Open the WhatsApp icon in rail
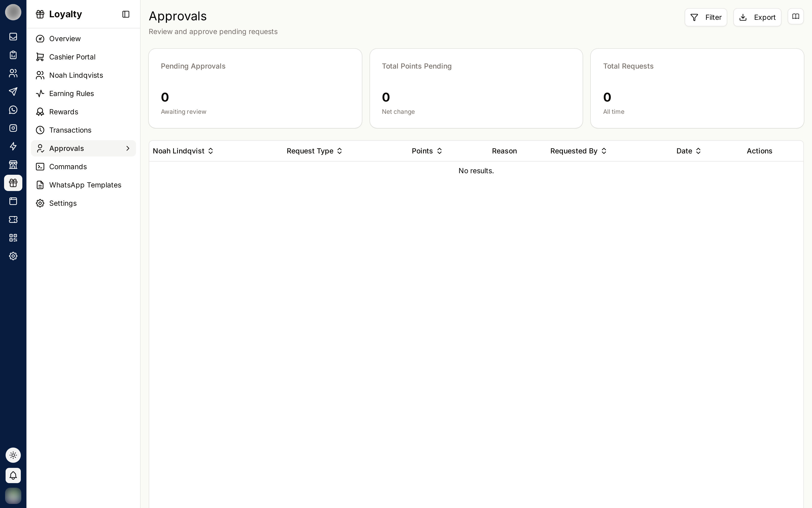Image resolution: width=812 pixels, height=508 pixels. coord(13,110)
